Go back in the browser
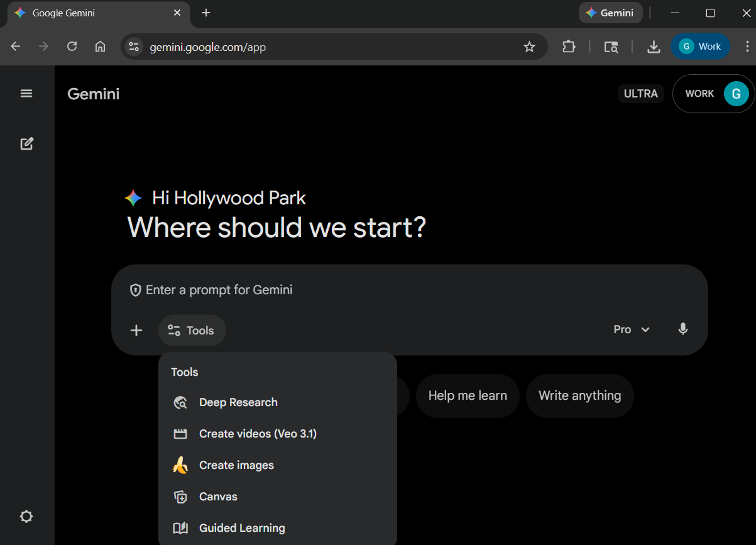Viewport: 756px width, 545px height. pos(16,47)
